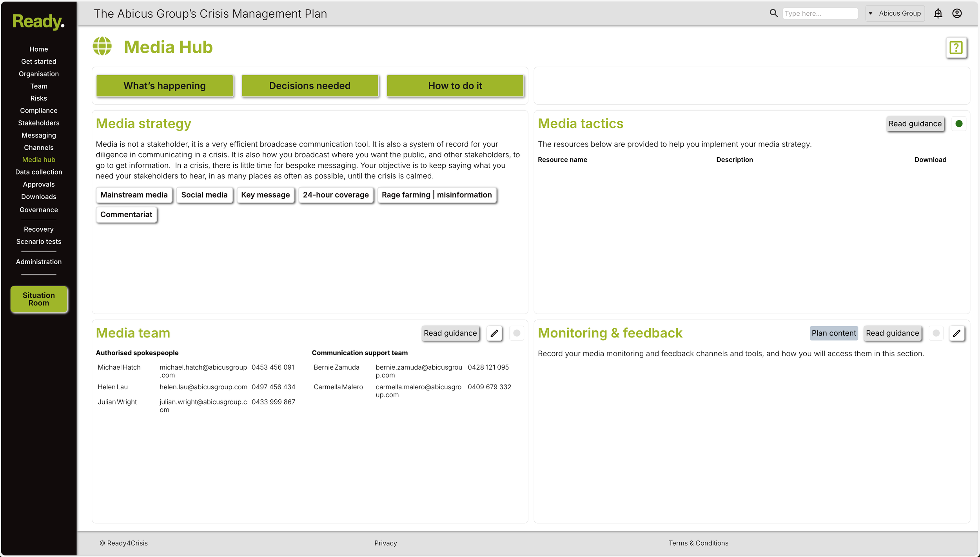Edit Media team with pencil icon
This screenshot has width=980, height=557.
point(494,333)
